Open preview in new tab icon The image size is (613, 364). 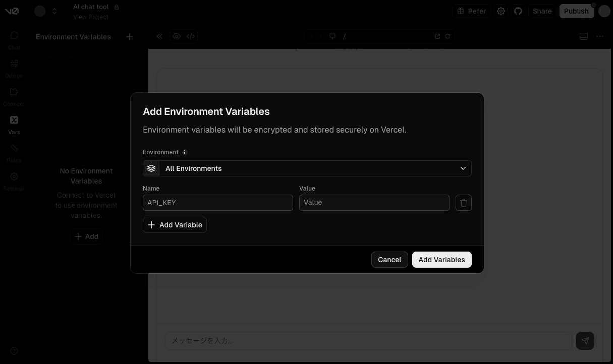[x=437, y=36]
